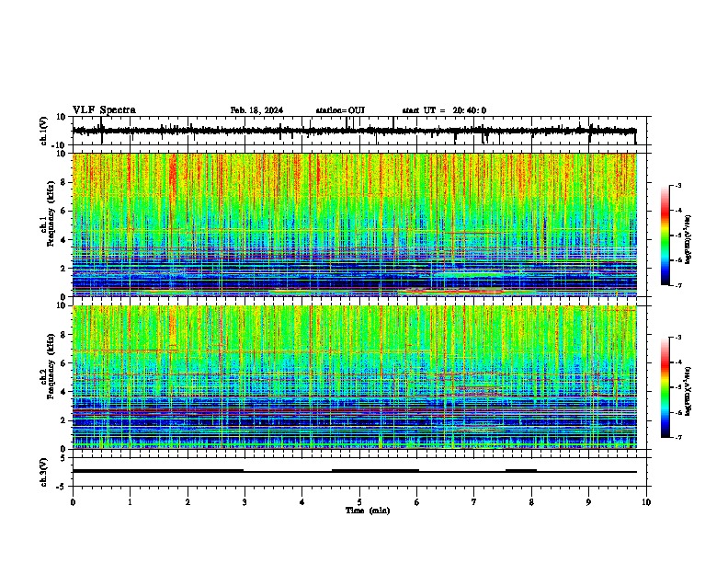The image size is (728, 563).
Task: Click the ch.2 spectrogram plot area
Action: click(354, 377)
